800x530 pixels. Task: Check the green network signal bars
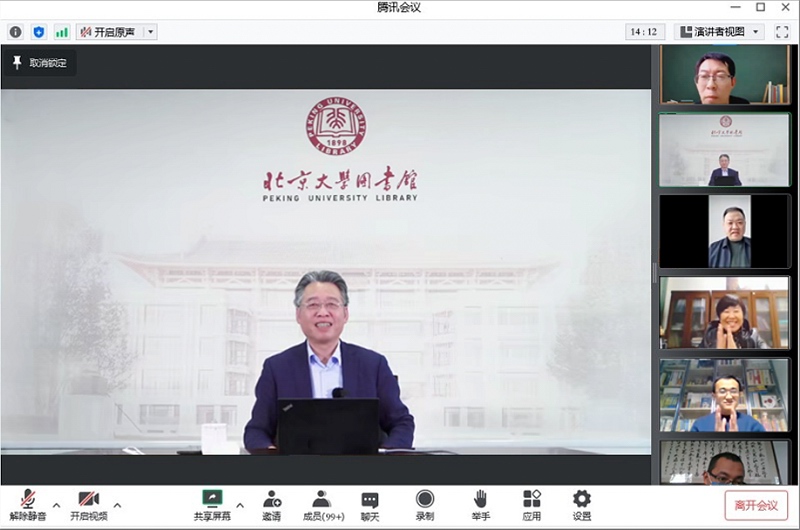click(x=62, y=32)
